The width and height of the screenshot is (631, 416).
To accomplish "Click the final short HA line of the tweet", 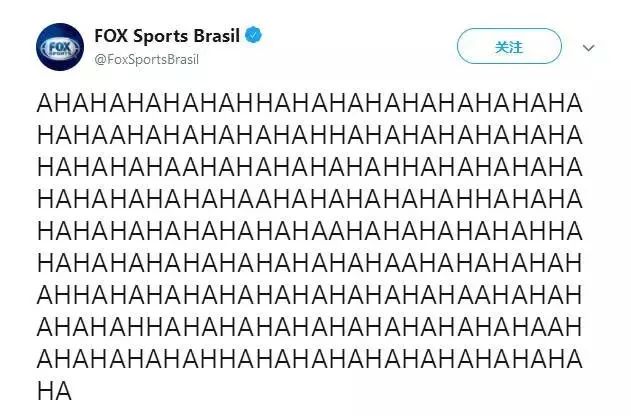I will click(x=54, y=391).
